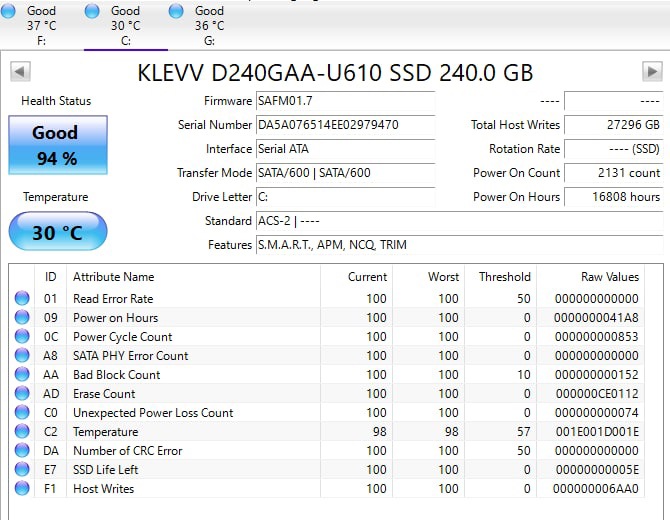Click the Worst column header
The height and width of the screenshot is (520, 670).
428,277
